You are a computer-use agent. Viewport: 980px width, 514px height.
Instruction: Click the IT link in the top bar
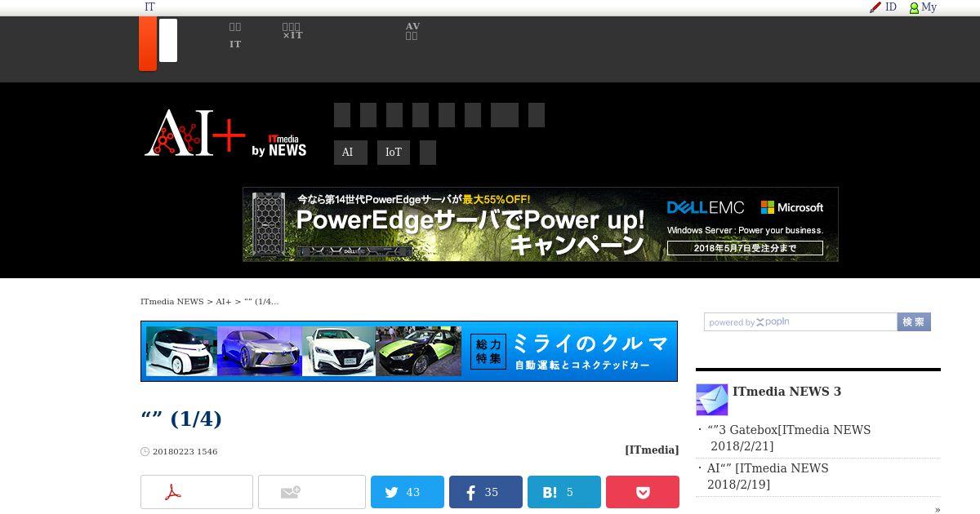pyautogui.click(x=149, y=7)
